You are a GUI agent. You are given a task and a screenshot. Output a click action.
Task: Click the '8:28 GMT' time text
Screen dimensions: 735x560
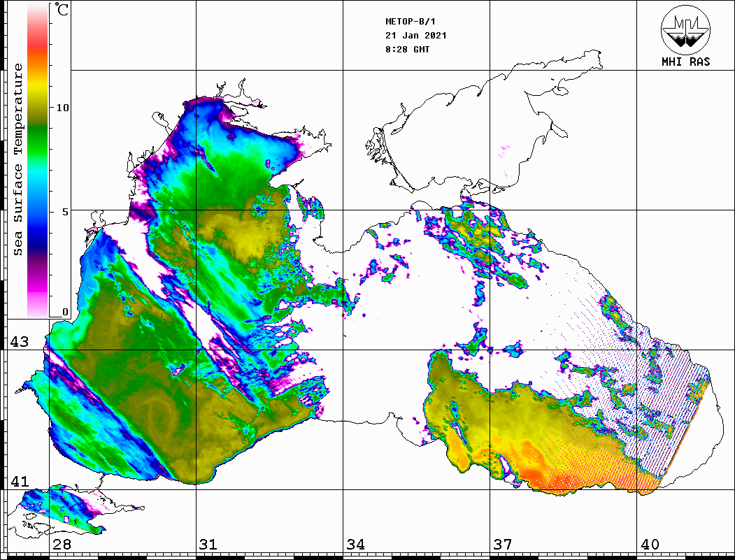pyautogui.click(x=407, y=49)
